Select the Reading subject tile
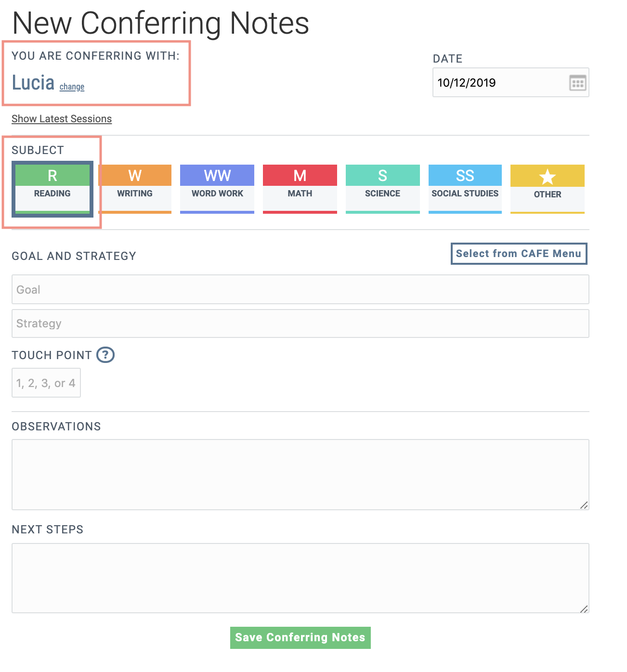 pos(52,188)
